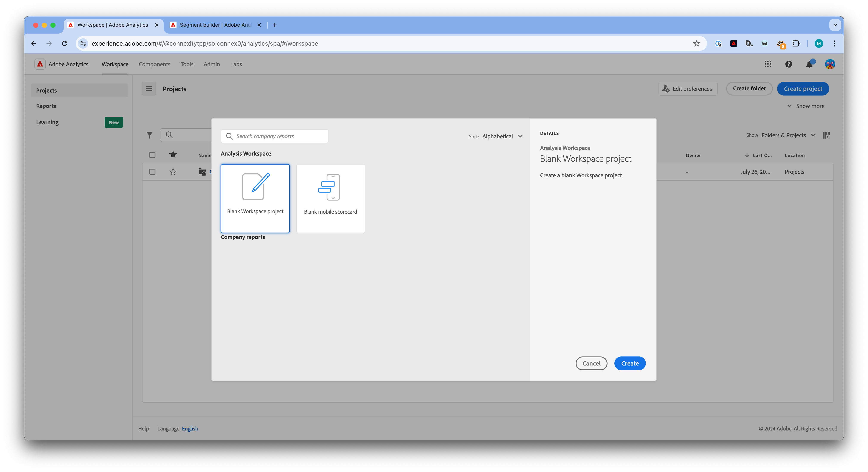
Task: Open the Admin menu
Action: [212, 64]
